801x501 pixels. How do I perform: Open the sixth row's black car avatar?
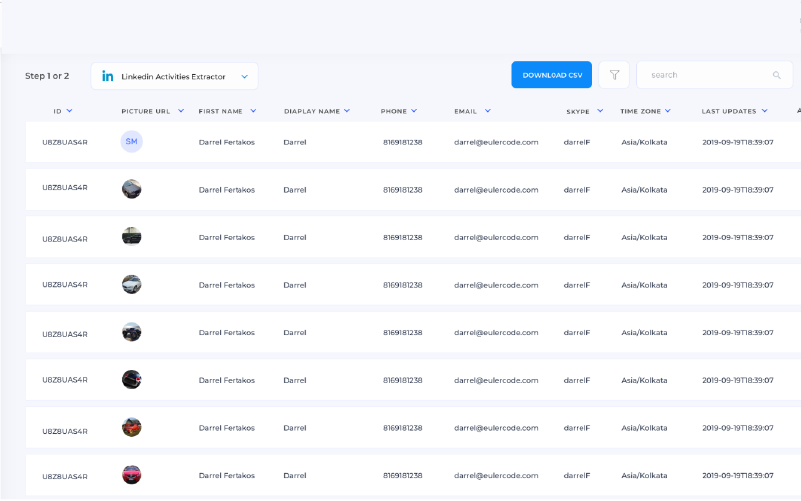point(131,379)
